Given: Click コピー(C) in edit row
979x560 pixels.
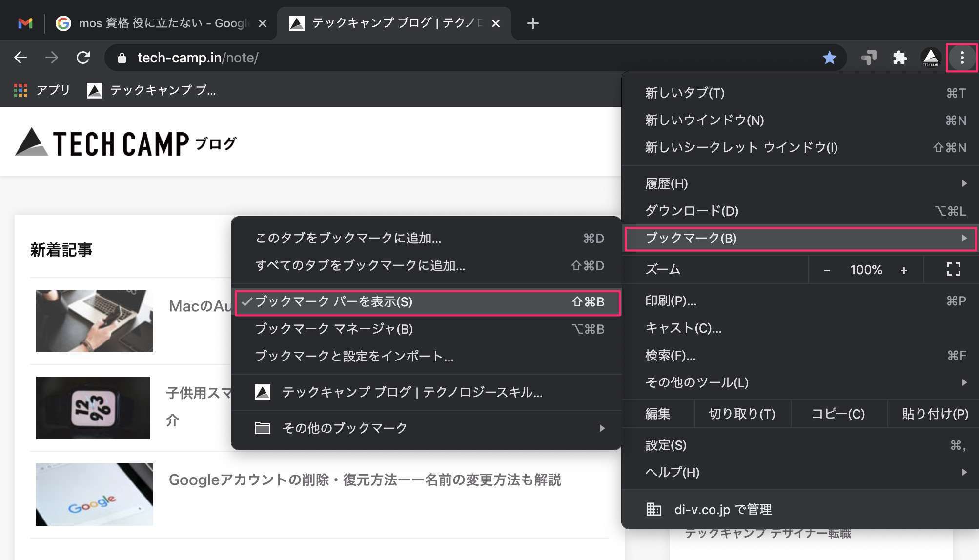Looking at the screenshot, I should tap(838, 414).
